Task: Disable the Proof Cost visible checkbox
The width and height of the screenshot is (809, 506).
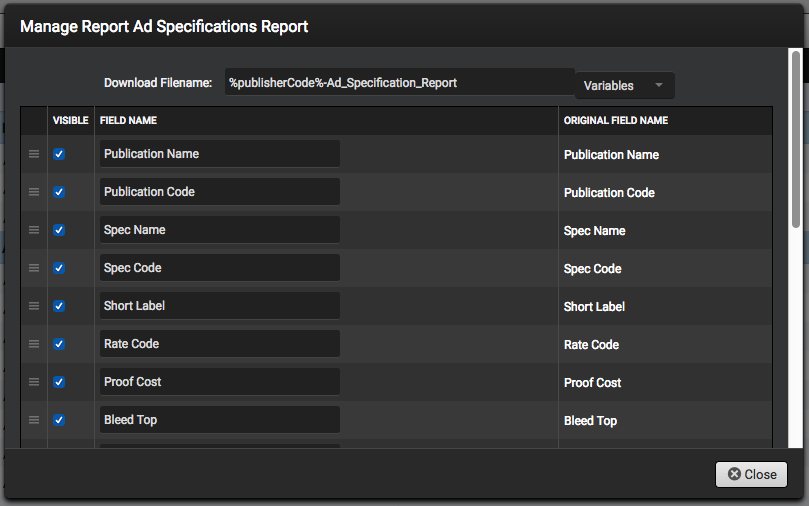Action: [x=59, y=382]
